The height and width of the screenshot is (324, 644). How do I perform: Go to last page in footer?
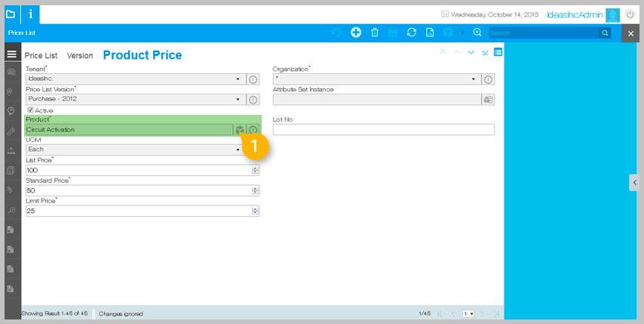point(496,313)
